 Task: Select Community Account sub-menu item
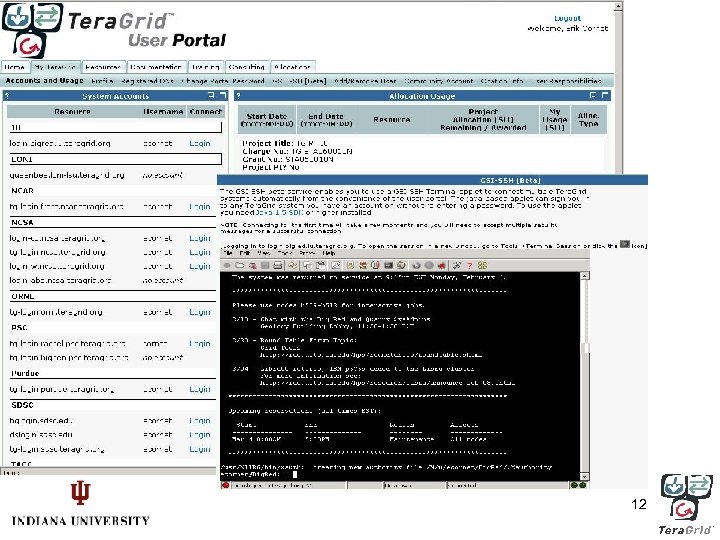[x=439, y=81]
